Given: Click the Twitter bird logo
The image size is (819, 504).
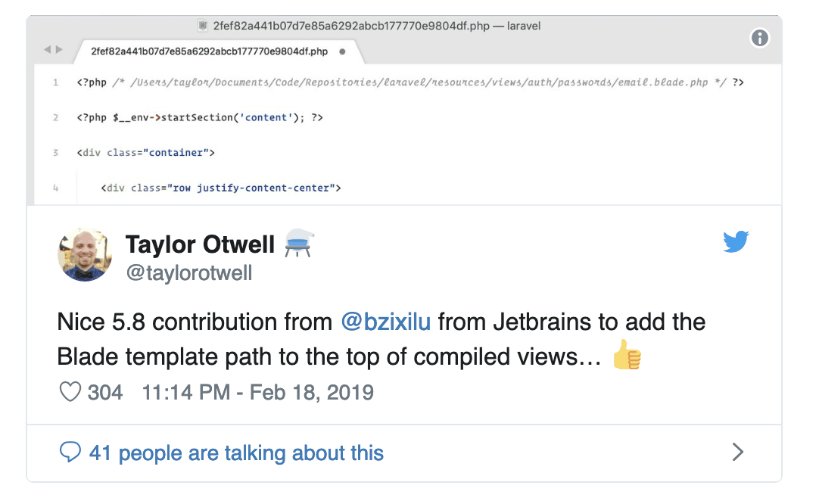Looking at the screenshot, I should pyautogui.click(x=736, y=241).
